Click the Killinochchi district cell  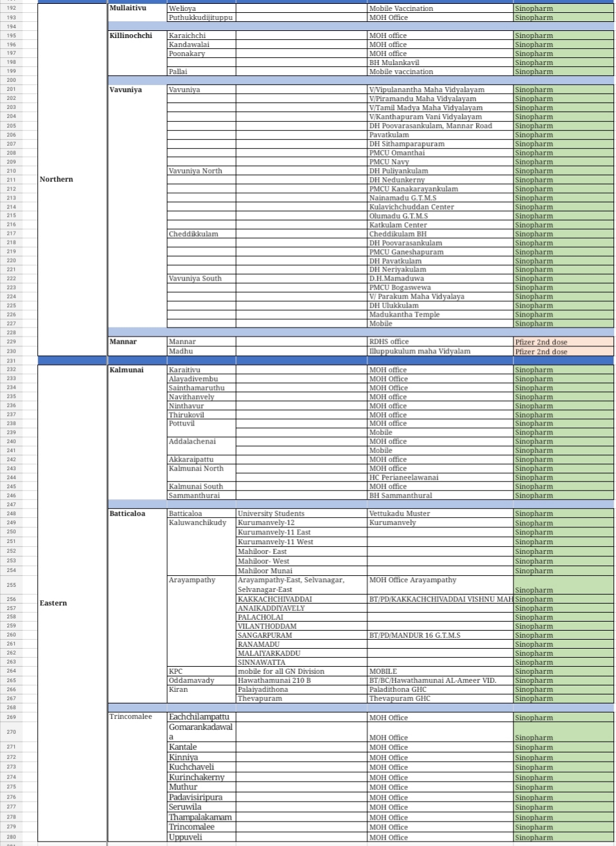tap(137, 54)
